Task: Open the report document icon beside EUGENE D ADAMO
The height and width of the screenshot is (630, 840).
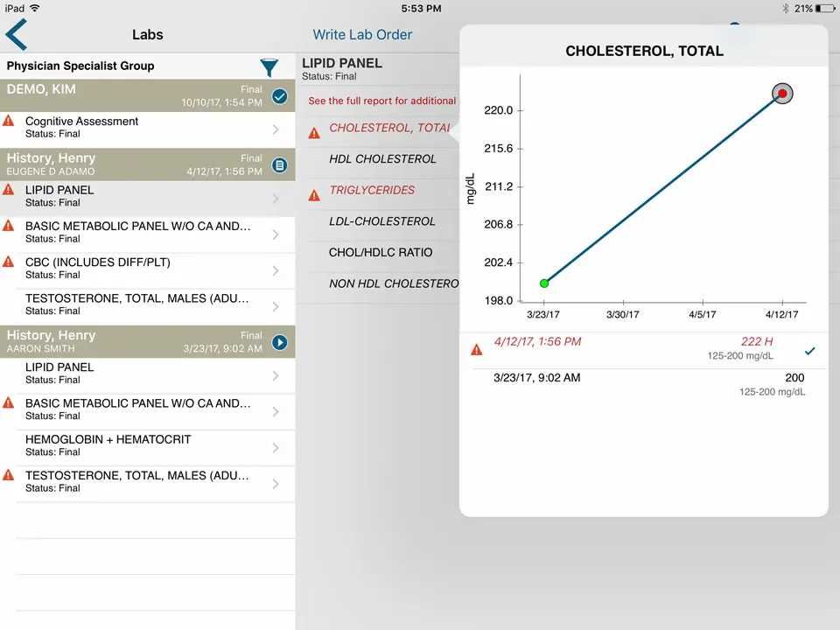Action: [279, 165]
